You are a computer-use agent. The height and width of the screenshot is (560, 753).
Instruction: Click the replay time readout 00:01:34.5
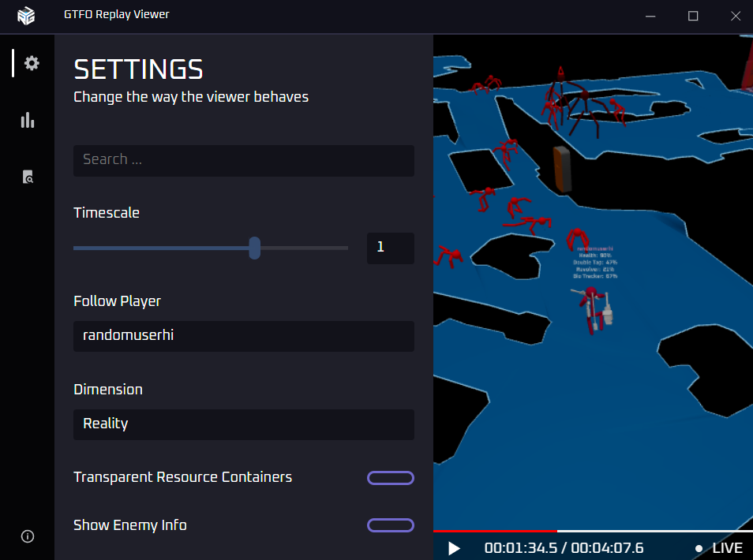521,548
